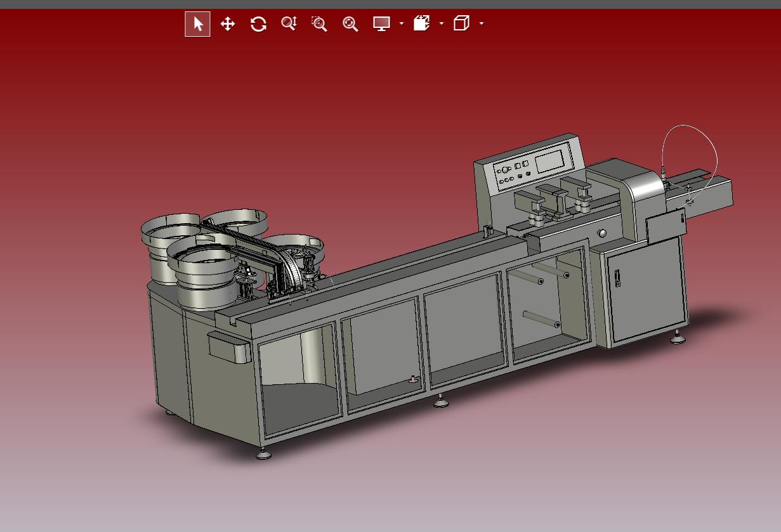The width and height of the screenshot is (781, 532).
Task: Pick the Rotate view tool
Action: pyautogui.click(x=258, y=24)
